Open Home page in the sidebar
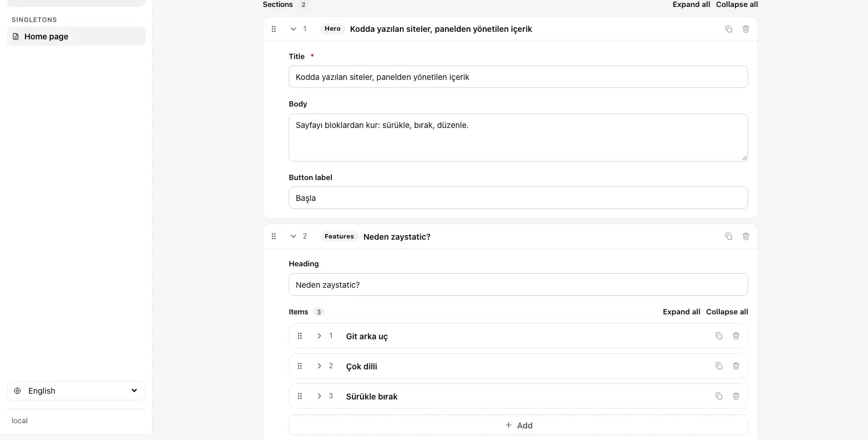Screen dimensions: 868x440 coord(76,36)
